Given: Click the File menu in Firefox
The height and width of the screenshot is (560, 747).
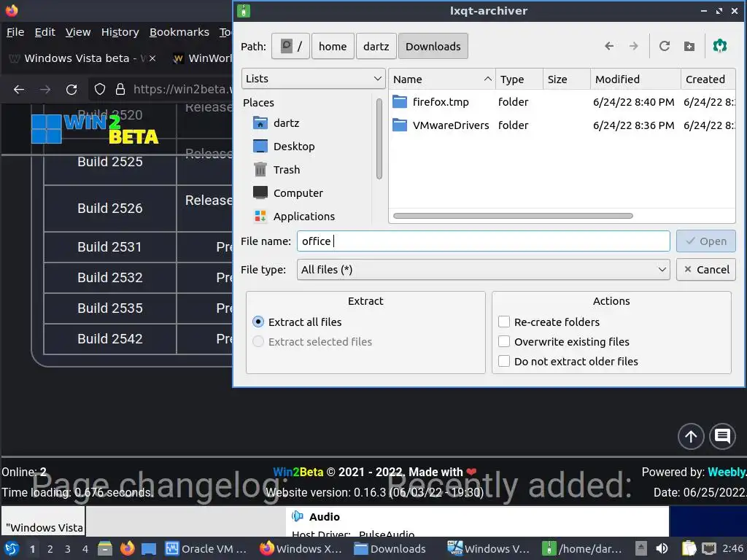Looking at the screenshot, I should tap(15, 32).
